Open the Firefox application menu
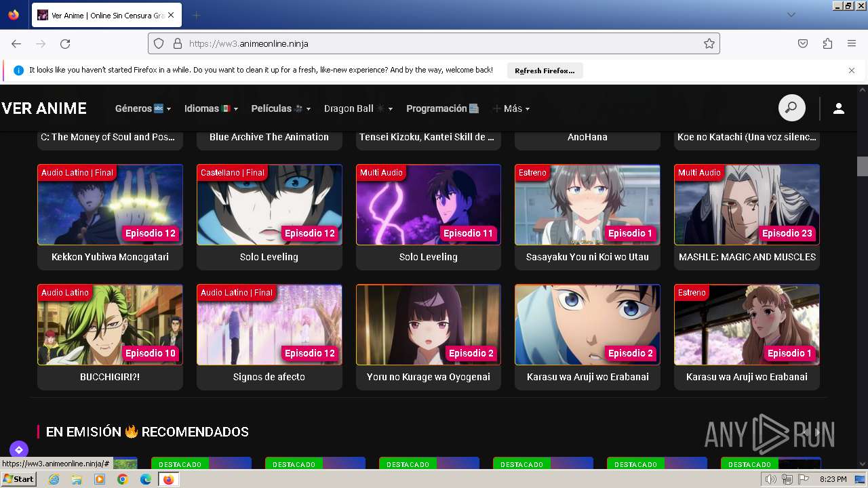This screenshot has height=488, width=868. 852,43
